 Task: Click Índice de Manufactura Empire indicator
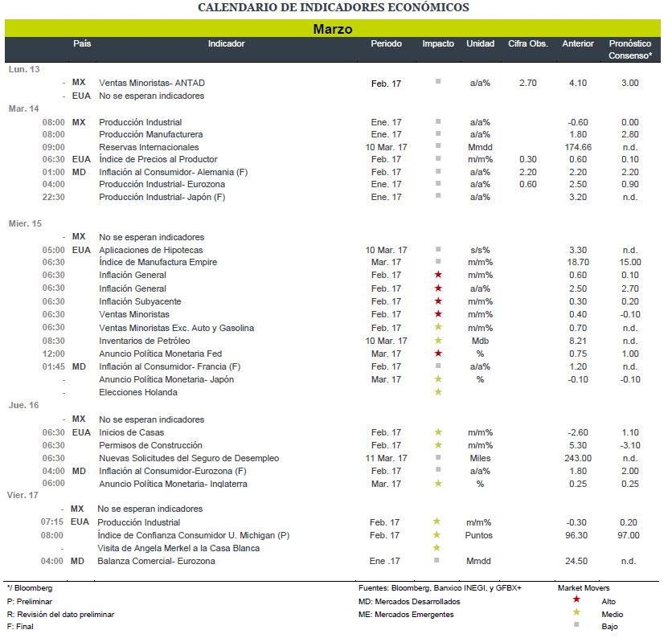coord(158,262)
